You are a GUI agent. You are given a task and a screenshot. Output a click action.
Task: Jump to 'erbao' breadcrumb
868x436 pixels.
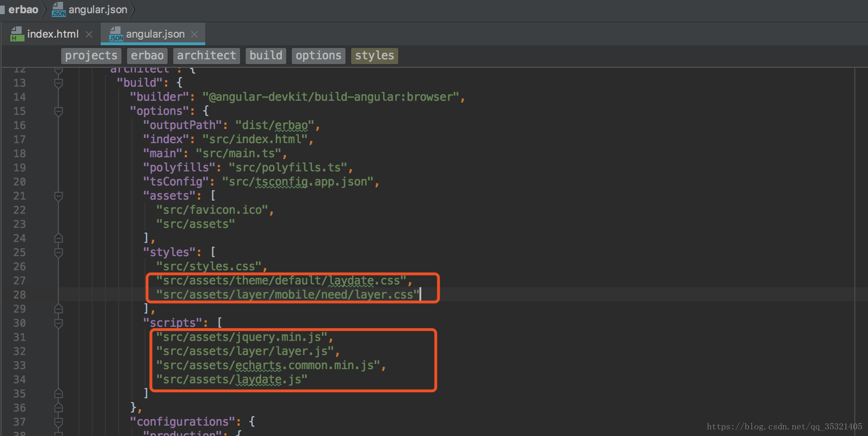point(147,56)
